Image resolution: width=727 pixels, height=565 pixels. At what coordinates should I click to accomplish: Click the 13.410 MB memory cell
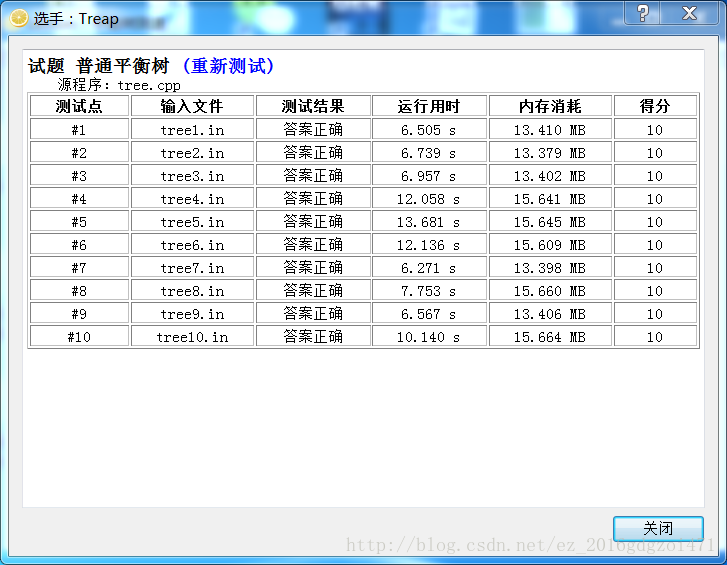pos(550,129)
